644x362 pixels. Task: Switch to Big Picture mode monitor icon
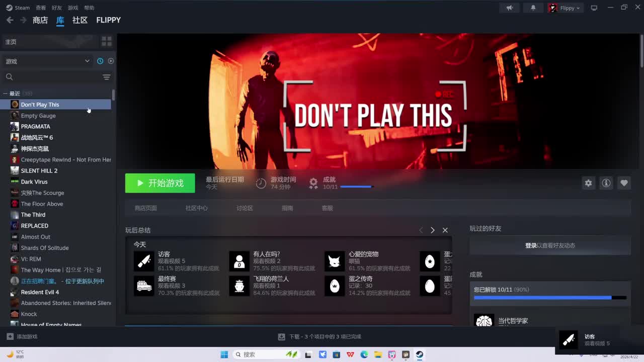point(594,8)
